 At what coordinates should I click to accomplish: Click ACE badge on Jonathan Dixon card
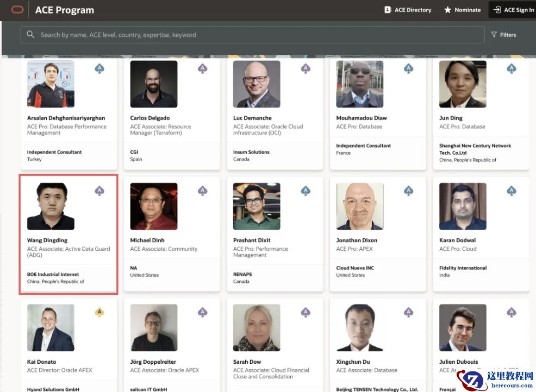click(x=409, y=191)
